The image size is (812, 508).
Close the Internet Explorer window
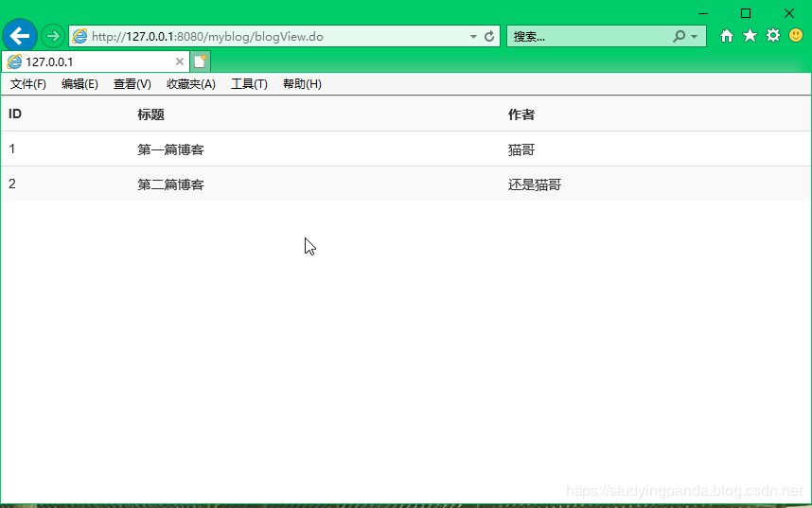click(788, 13)
